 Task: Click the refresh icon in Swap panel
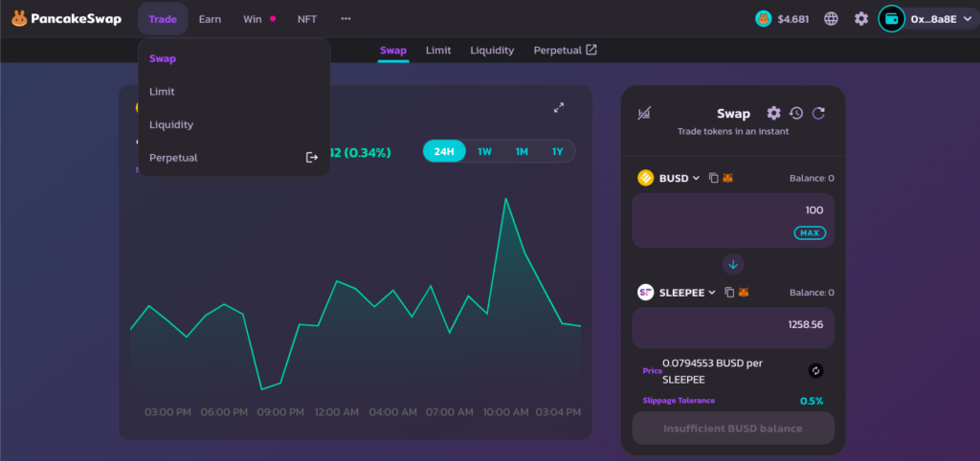pos(818,113)
